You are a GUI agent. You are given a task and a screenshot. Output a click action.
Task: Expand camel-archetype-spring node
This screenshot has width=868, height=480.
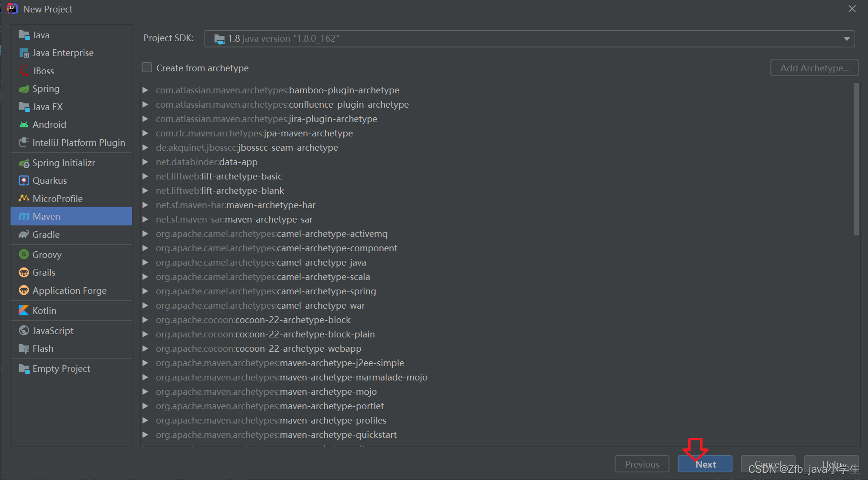click(145, 291)
